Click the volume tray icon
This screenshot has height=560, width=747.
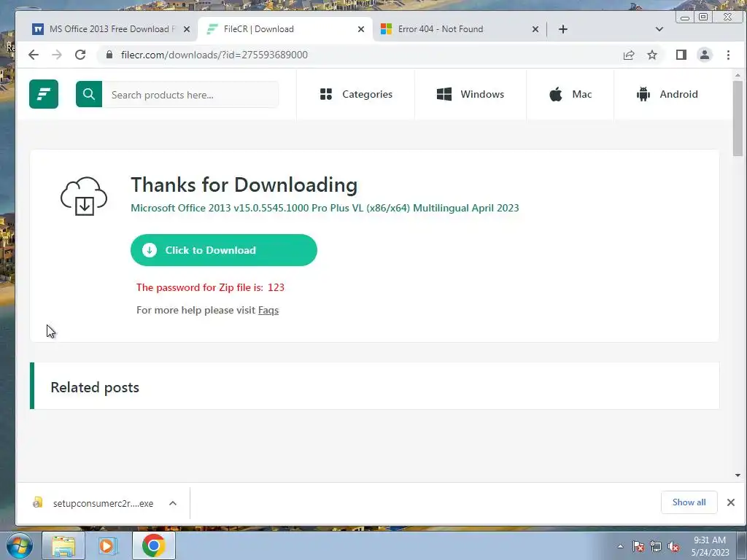pos(673,547)
